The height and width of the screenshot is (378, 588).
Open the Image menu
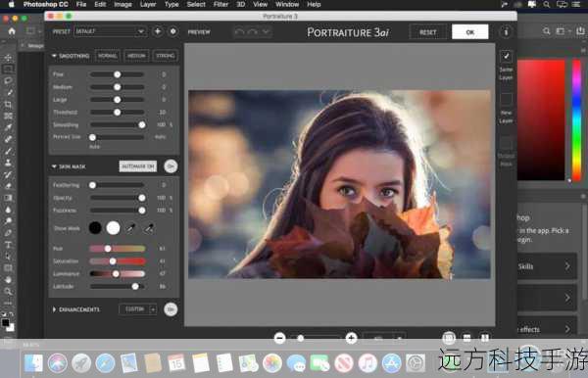(x=122, y=5)
